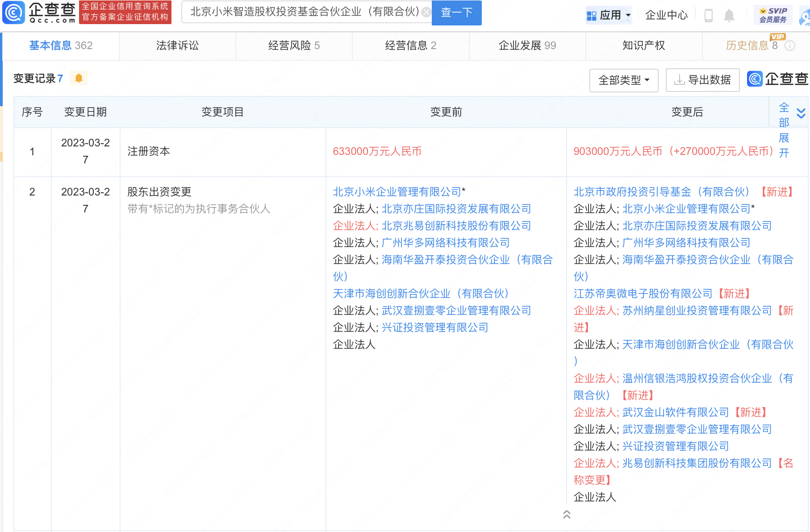Click 导出数据 export button
Screen dimensions: 810x532
point(702,80)
